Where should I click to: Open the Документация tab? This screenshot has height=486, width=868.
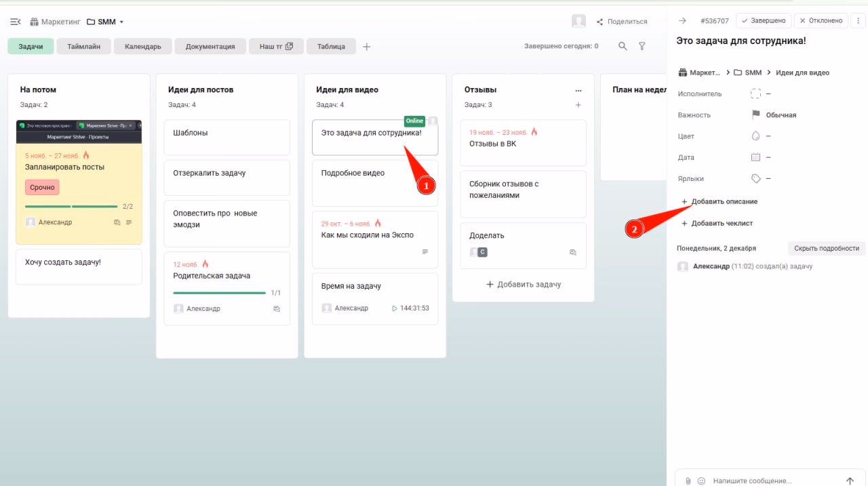click(x=210, y=47)
